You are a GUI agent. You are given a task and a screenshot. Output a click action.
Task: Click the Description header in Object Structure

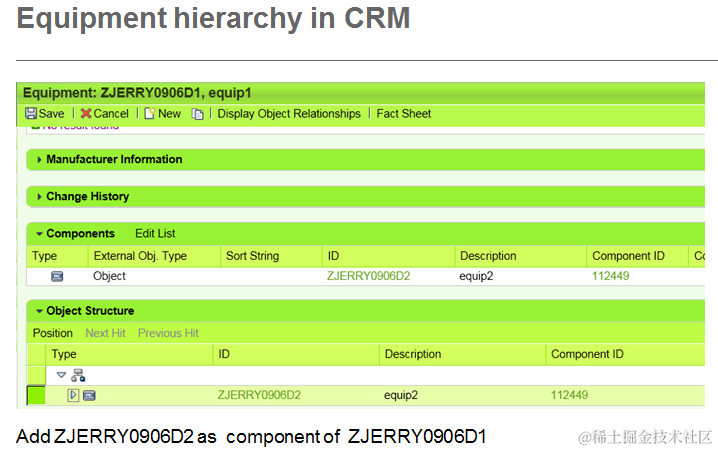coord(462,354)
